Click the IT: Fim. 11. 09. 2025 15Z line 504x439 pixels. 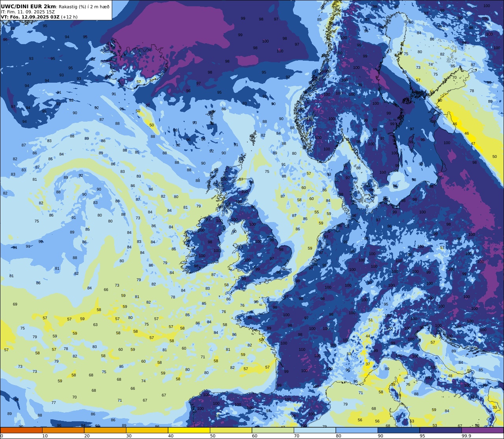[28, 12]
